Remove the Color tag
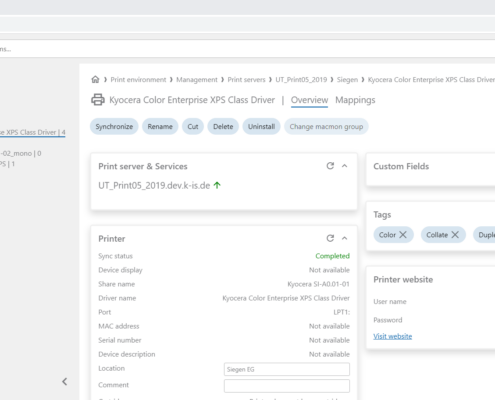495x400 pixels. [x=403, y=235]
